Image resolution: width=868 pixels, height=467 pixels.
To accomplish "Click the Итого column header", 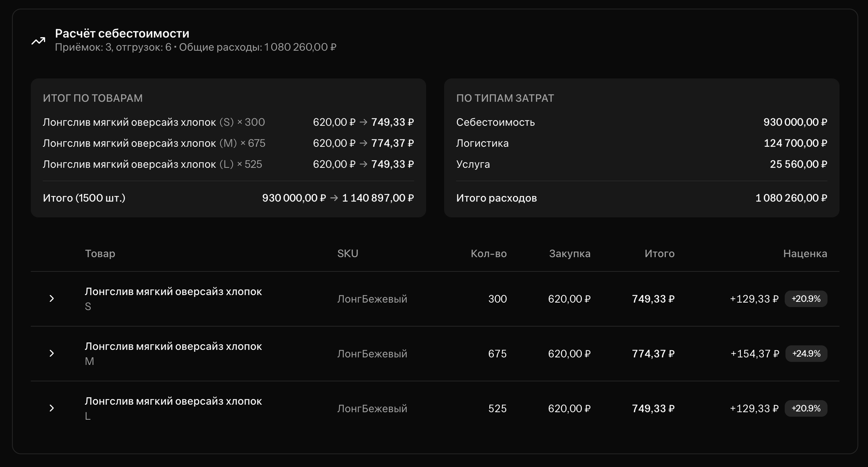I will pos(659,254).
